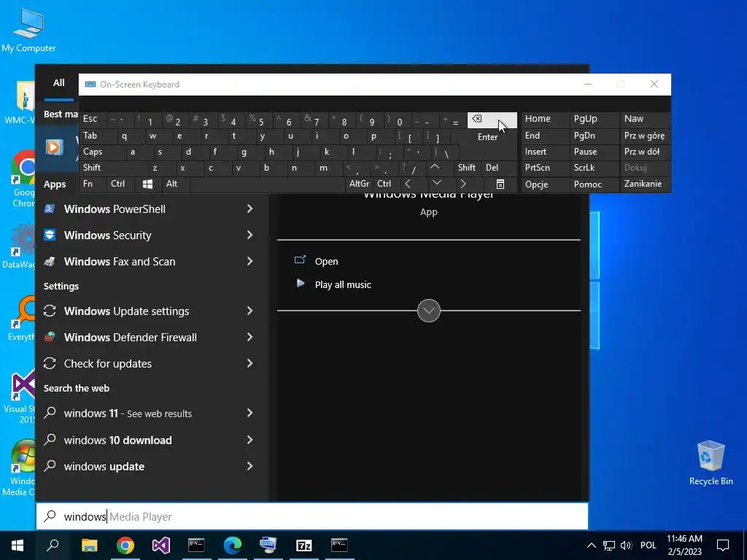747x560 pixels.
Task: Choose Play all music action
Action: click(343, 285)
